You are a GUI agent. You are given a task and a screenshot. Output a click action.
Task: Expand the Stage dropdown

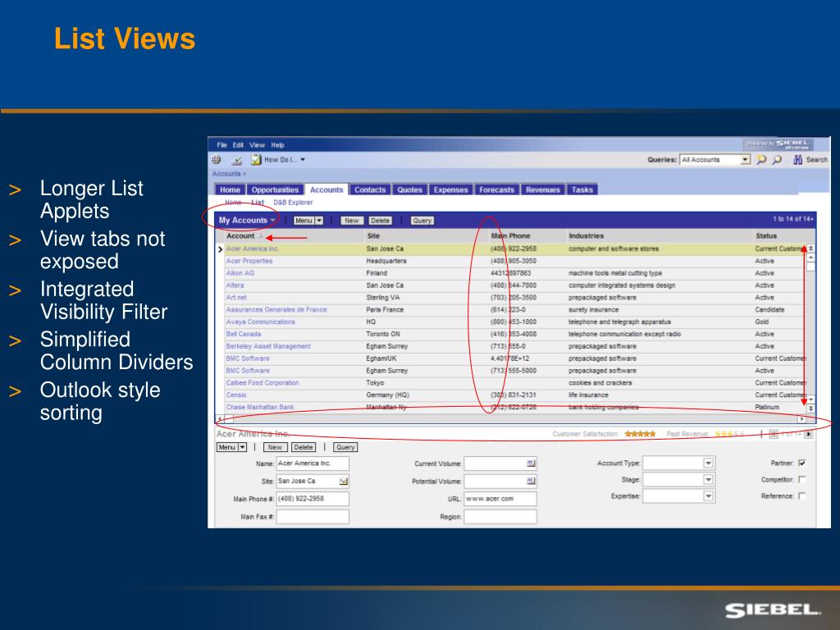(708, 479)
